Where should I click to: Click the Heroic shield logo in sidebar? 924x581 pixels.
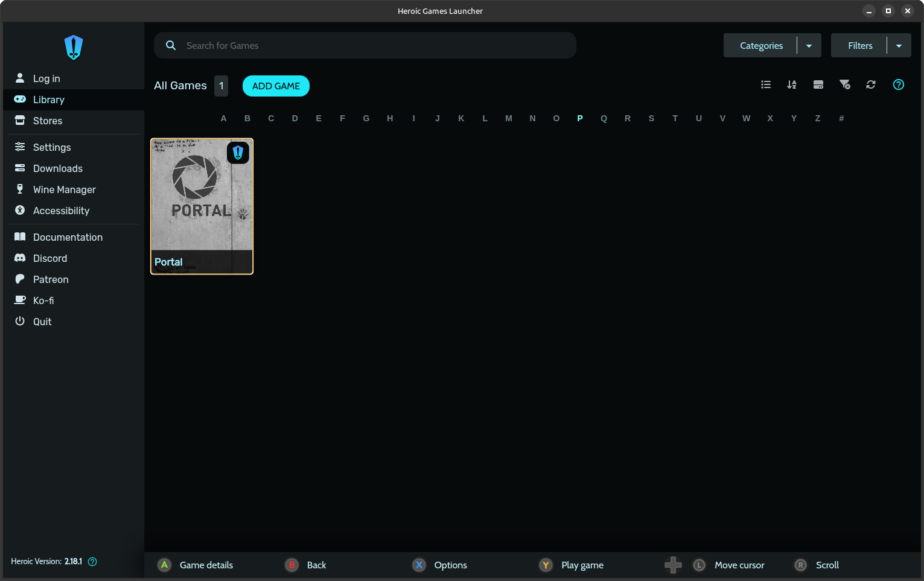pyautogui.click(x=74, y=48)
